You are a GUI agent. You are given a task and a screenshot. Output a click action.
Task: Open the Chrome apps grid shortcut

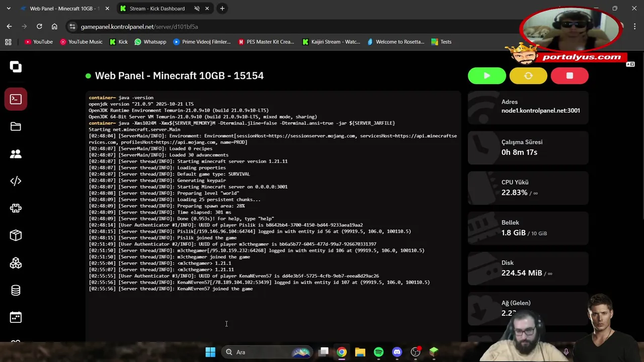click(8, 42)
